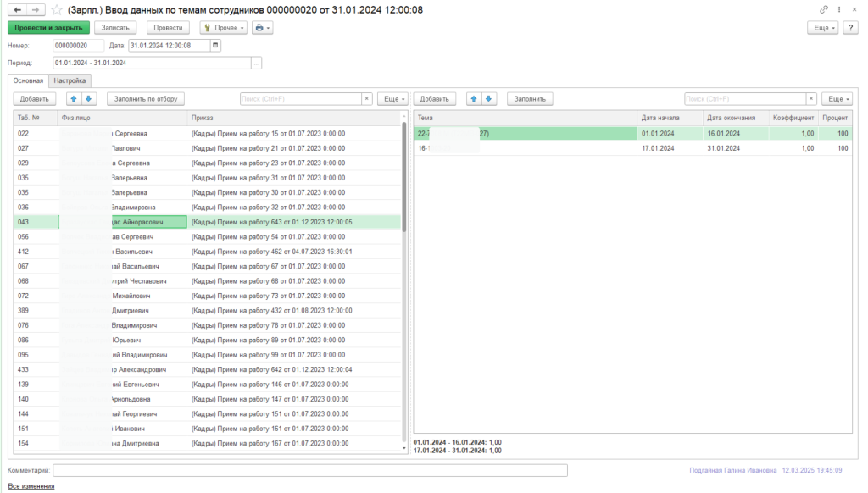868x493 pixels.
Task: Expand the Прочее dropdown menu
Action: [223, 28]
